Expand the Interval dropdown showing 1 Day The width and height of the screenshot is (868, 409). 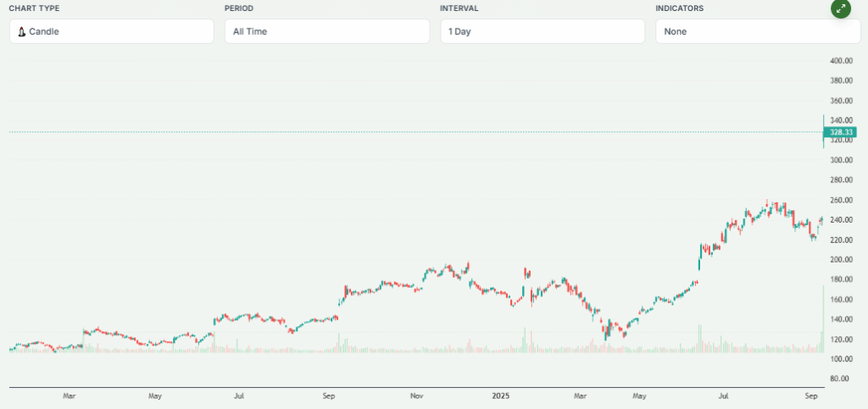(x=542, y=31)
